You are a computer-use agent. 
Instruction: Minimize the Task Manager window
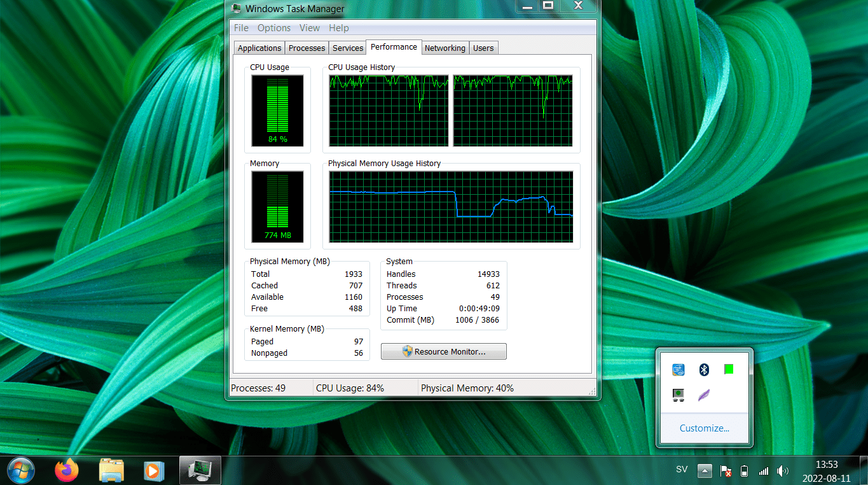point(527,6)
